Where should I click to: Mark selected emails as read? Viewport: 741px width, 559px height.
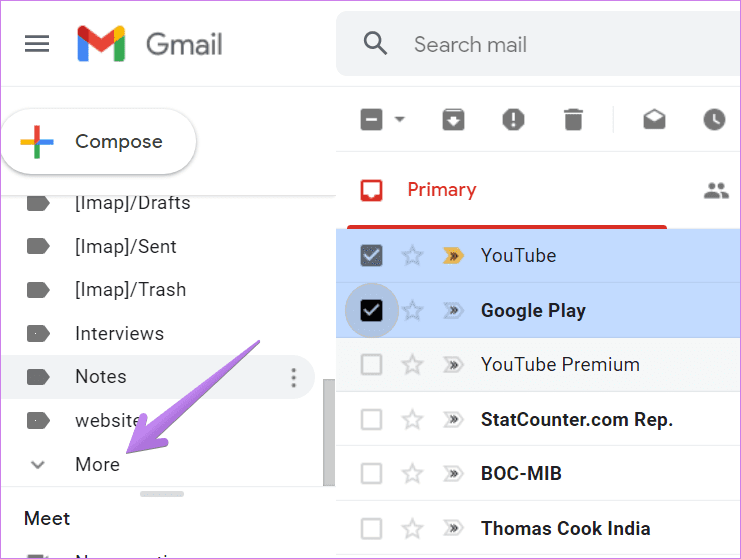click(x=655, y=119)
